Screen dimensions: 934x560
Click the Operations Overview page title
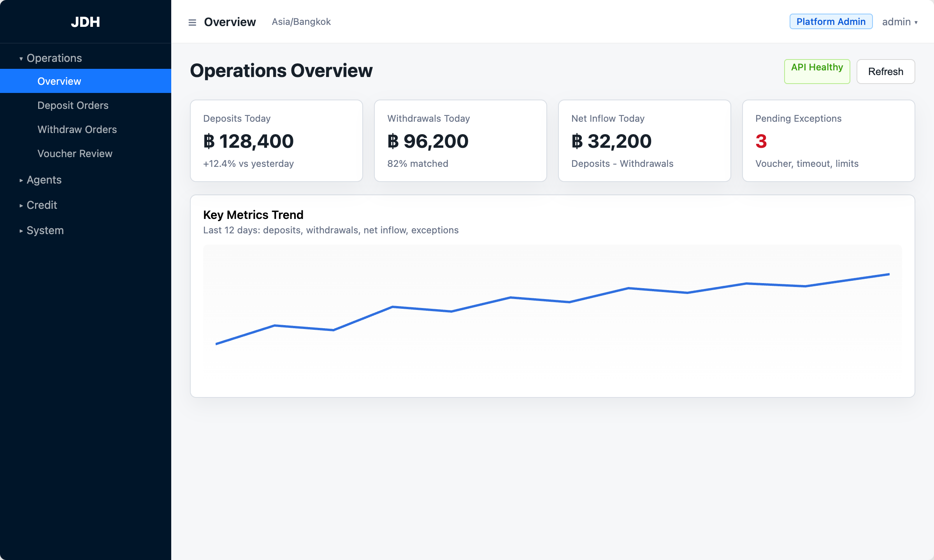[x=281, y=71]
